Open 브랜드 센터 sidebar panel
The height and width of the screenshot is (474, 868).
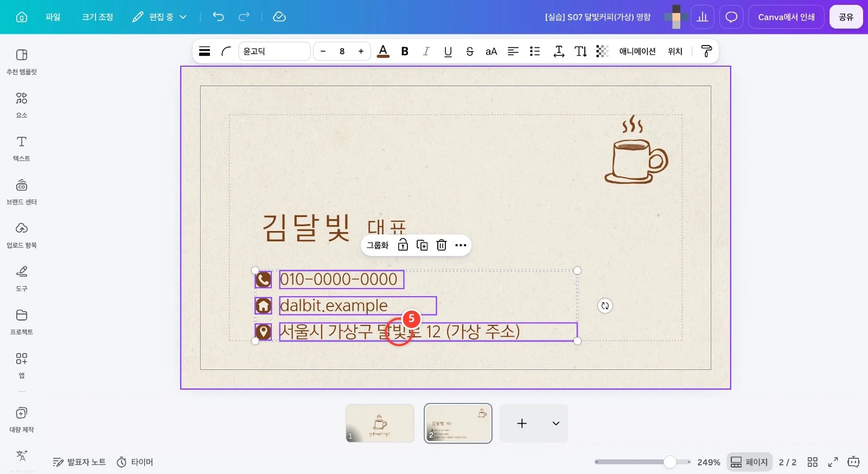coord(22,191)
